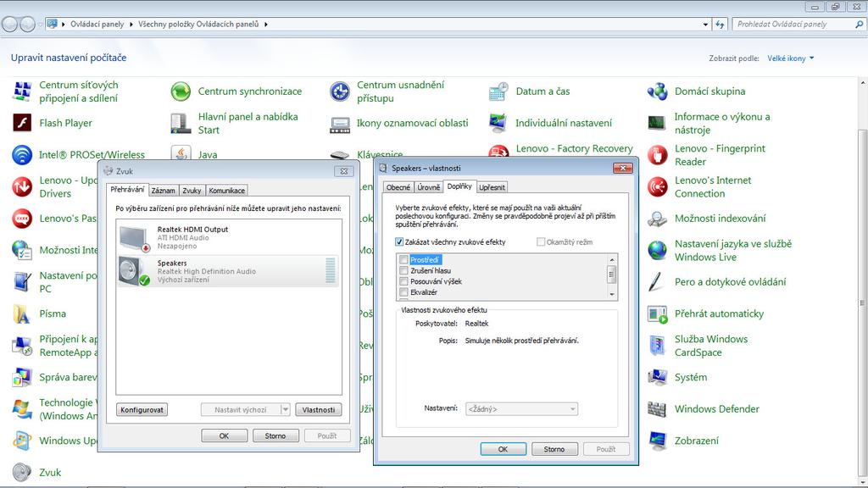Tick the Zrušení hlasu checkbox
The image size is (868, 488).
click(403, 270)
